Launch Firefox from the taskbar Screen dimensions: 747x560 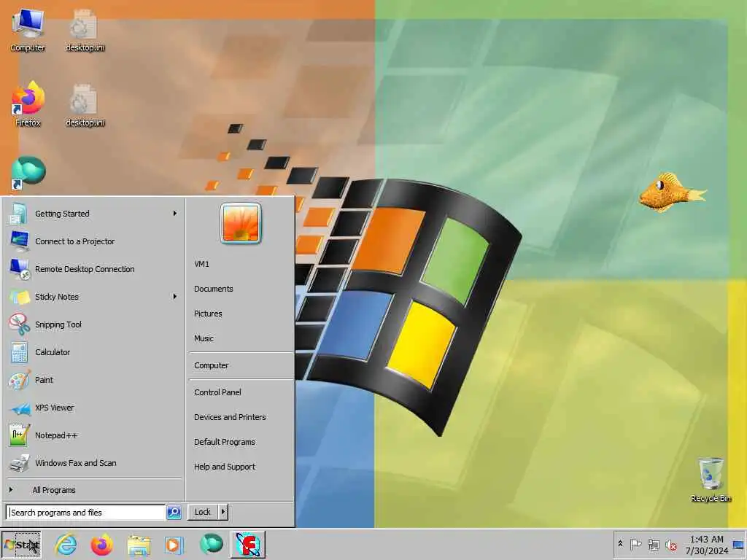(x=102, y=545)
